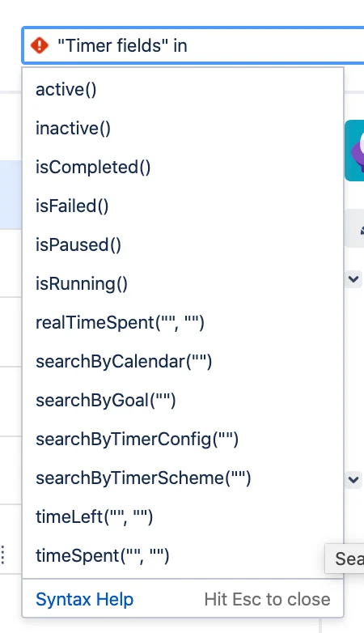
Task: Select realTimeSpent("", "") function
Action: (183, 322)
